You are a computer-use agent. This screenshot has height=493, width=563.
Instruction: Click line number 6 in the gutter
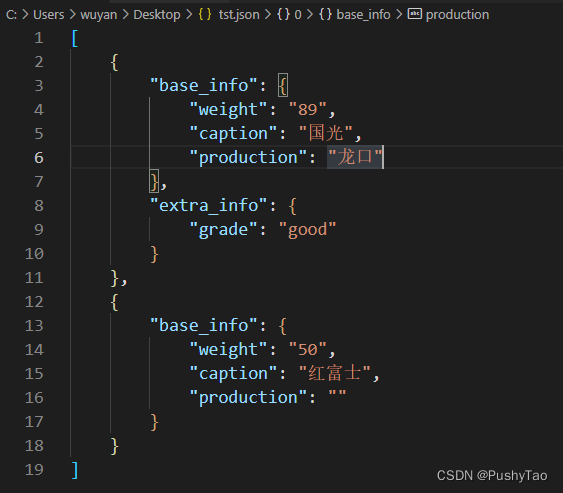(x=39, y=158)
